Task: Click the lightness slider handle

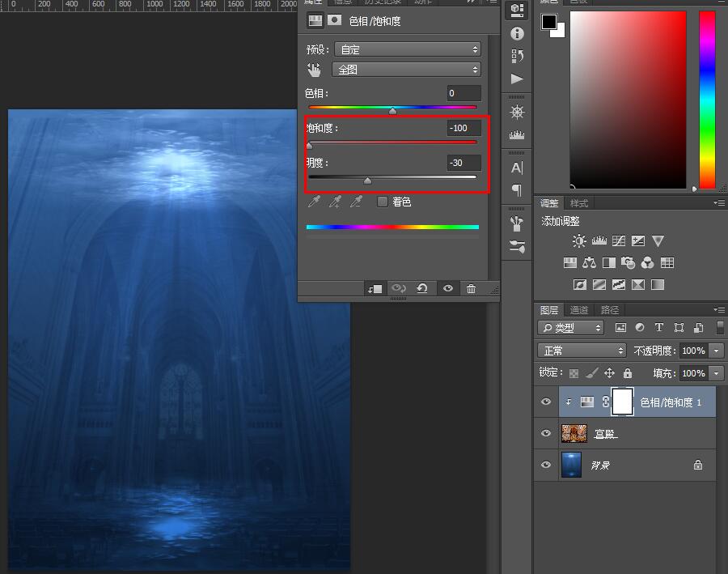Action: (367, 181)
